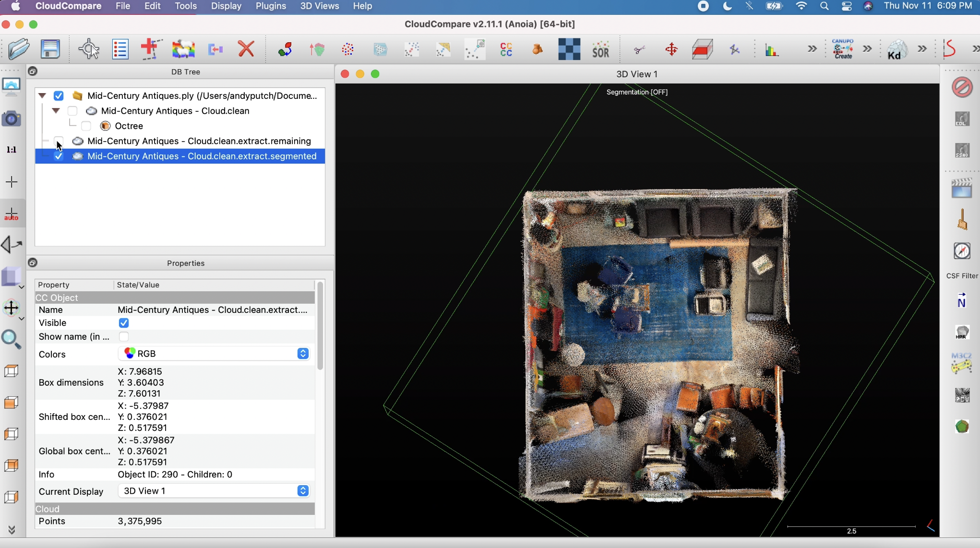
Task: Uncheck the Visible property checkbox
Action: pos(124,323)
